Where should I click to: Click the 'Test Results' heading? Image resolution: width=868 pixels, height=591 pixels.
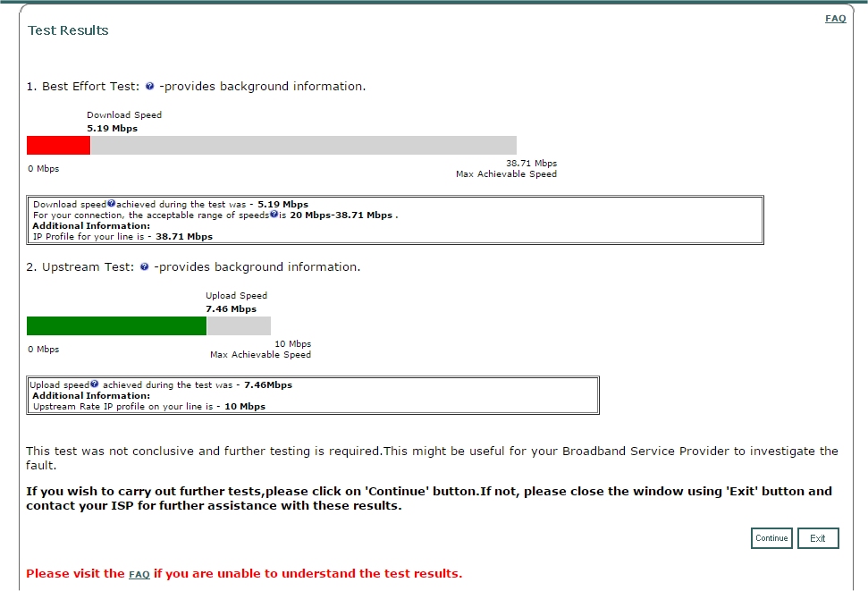point(68,30)
